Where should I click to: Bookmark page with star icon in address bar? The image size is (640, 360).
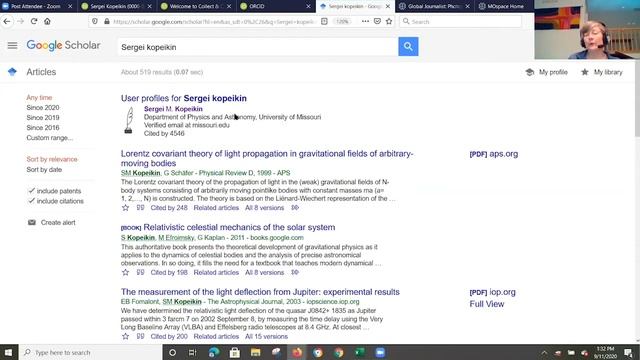coord(389,21)
